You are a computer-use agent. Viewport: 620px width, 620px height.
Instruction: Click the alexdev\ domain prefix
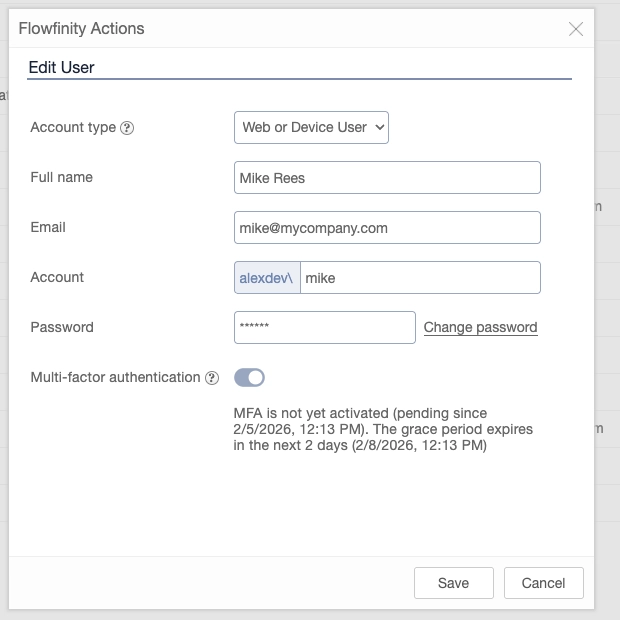tap(267, 278)
